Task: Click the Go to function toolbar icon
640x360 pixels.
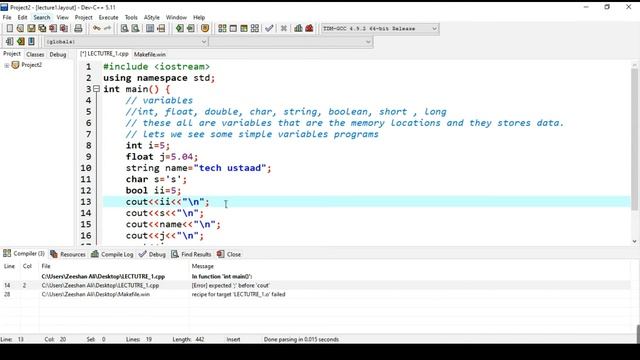Action: click(x=150, y=28)
